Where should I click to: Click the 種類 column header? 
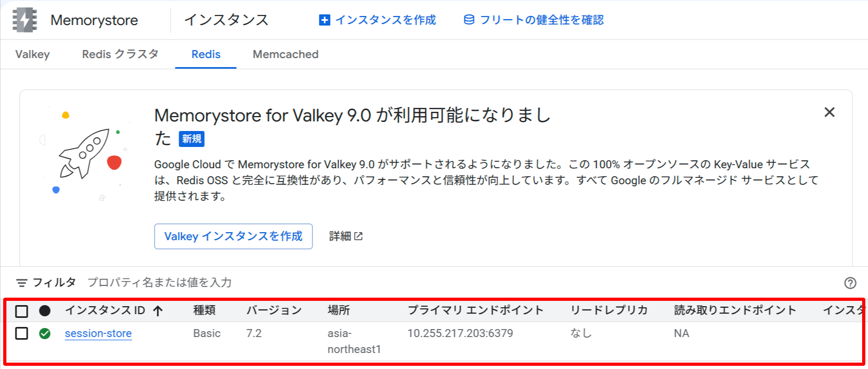coord(204,310)
